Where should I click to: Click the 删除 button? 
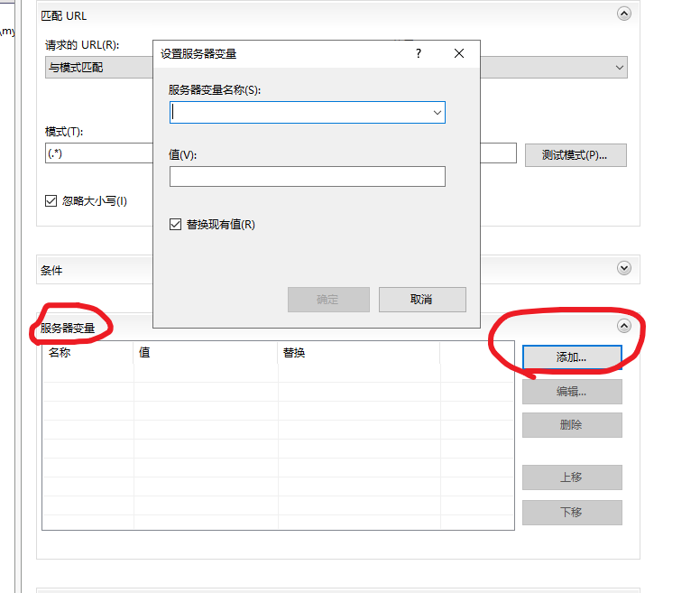click(x=572, y=425)
